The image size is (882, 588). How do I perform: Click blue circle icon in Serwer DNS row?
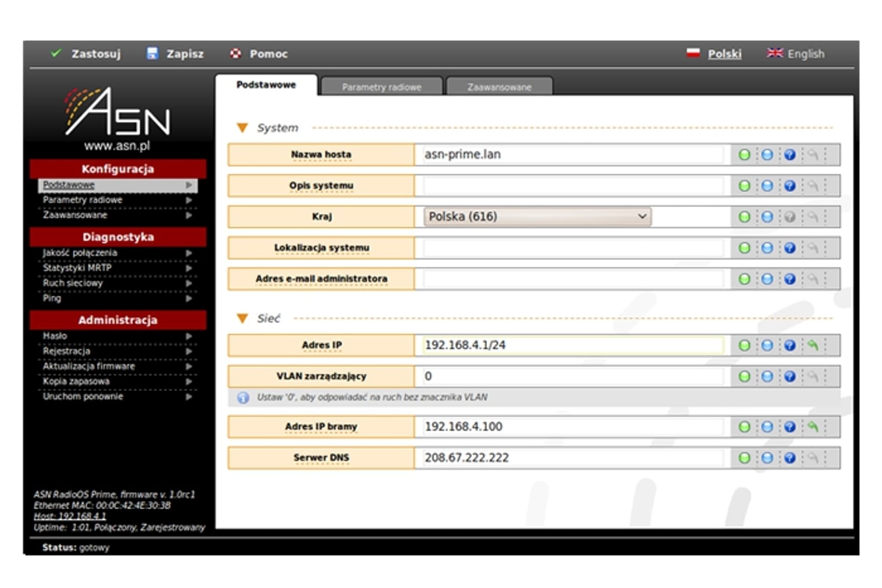click(767, 458)
